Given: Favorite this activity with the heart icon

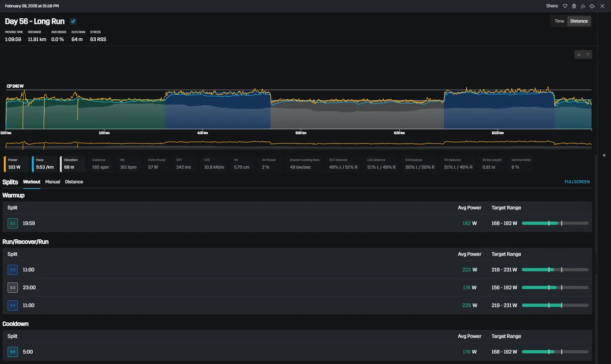Looking at the screenshot, I should (565, 6).
